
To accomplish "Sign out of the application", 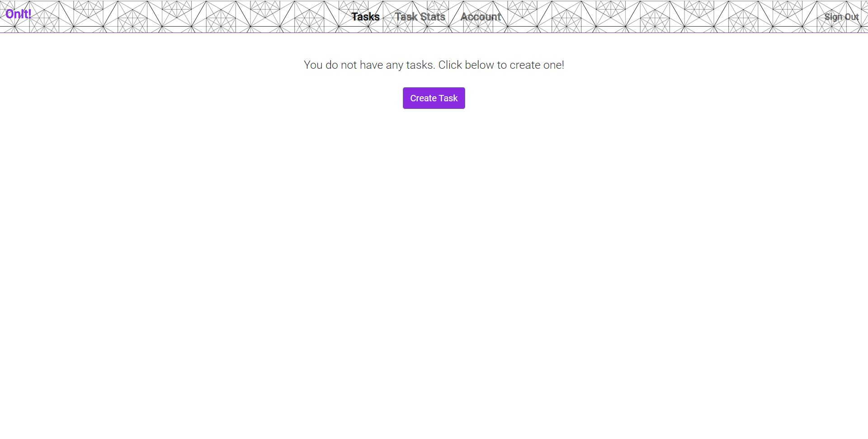I will (x=841, y=17).
